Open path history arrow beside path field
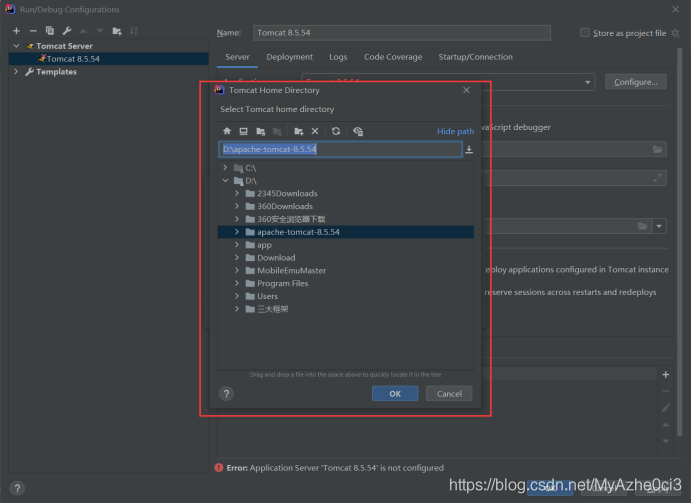Screen dimensions: 692x504 469,150
